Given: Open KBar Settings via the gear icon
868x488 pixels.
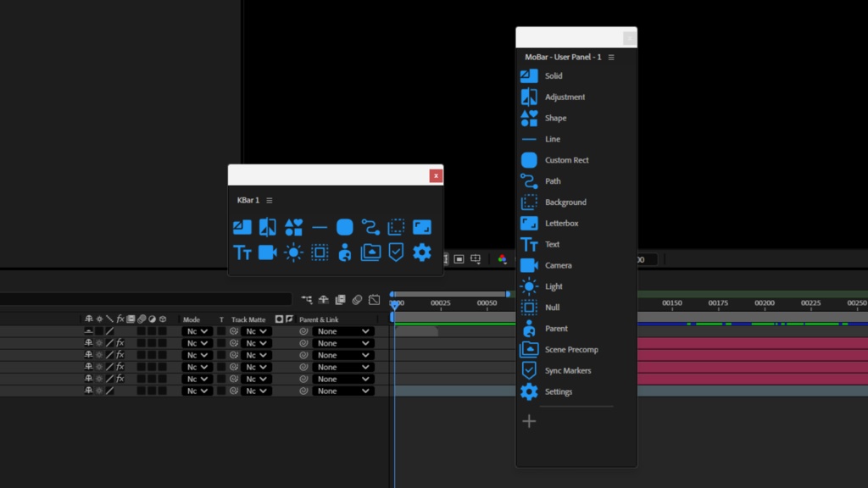Looking at the screenshot, I should pos(421,252).
